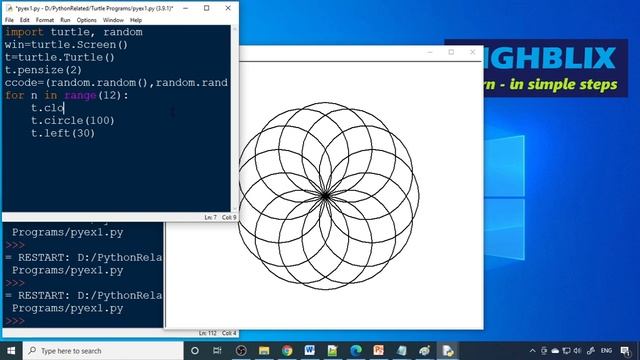
Task: Open Microsoft Word from taskbar
Action: pos(309,351)
